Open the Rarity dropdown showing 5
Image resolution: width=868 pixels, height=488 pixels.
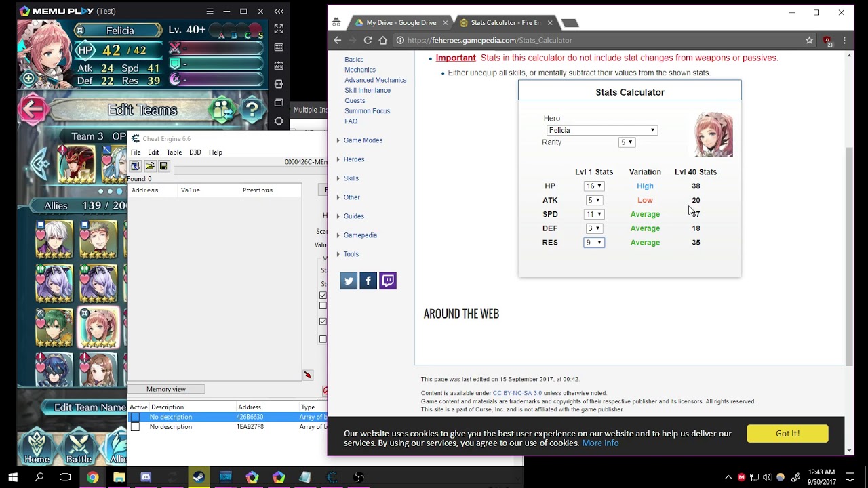point(627,142)
